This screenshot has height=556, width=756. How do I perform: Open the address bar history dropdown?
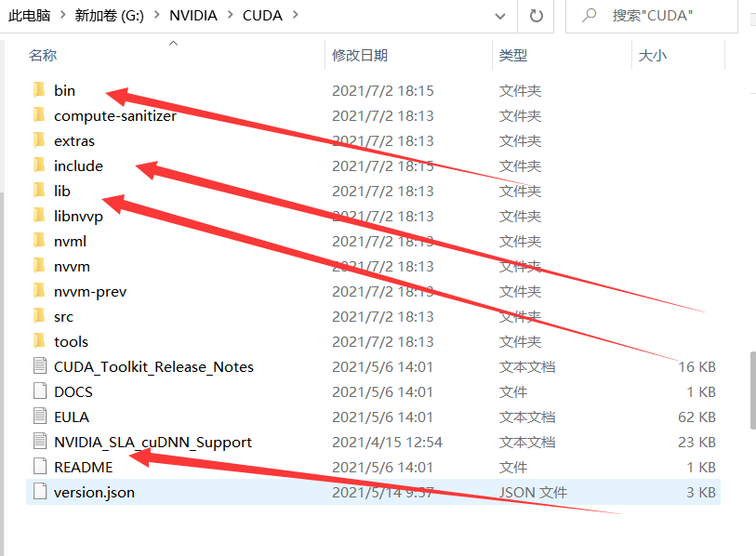tap(500, 17)
